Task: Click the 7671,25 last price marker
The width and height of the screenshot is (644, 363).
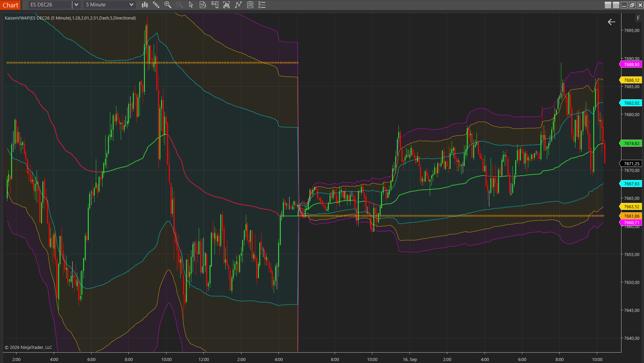Action: tap(631, 164)
